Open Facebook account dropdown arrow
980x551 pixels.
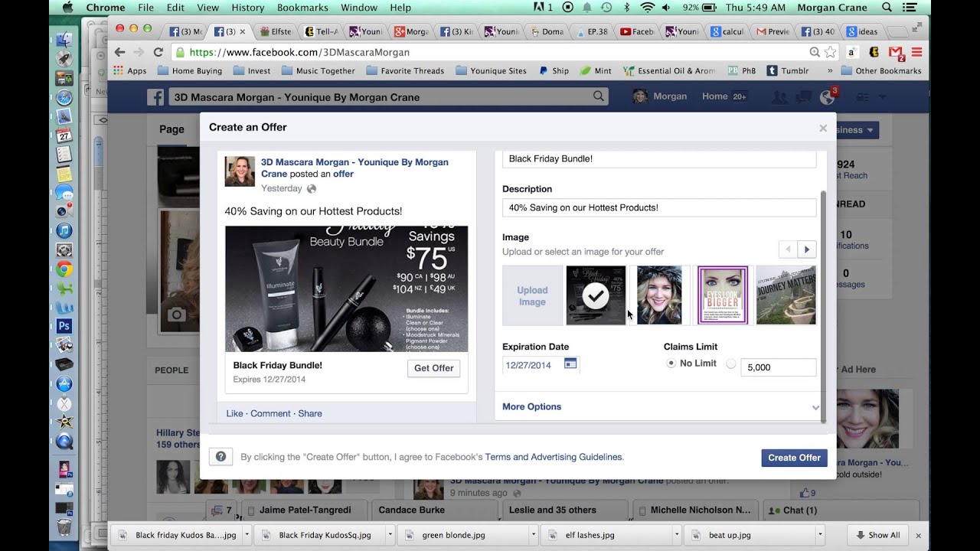coord(882,97)
